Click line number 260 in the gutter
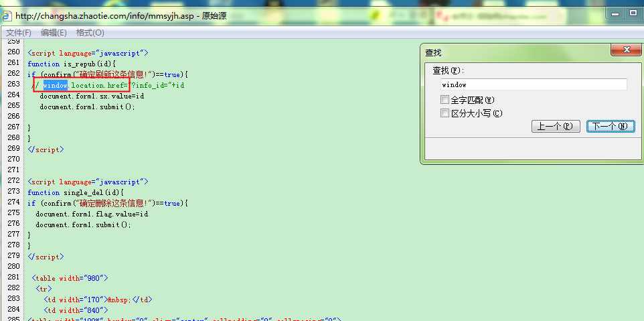 point(13,52)
